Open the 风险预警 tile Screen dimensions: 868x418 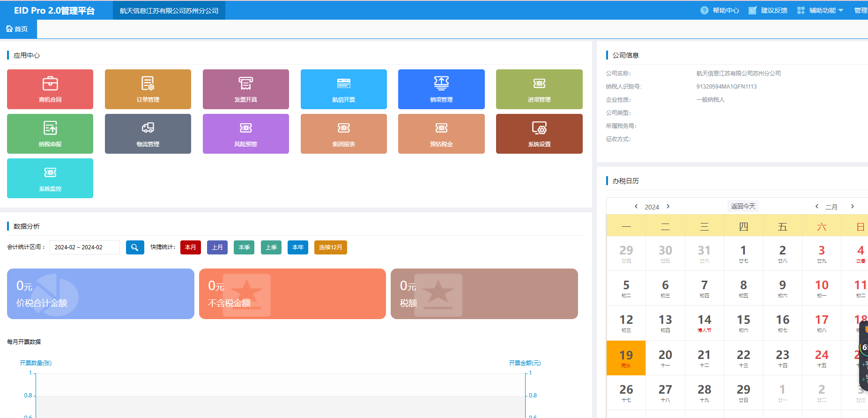pyautogui.click(x=246, y=134)
